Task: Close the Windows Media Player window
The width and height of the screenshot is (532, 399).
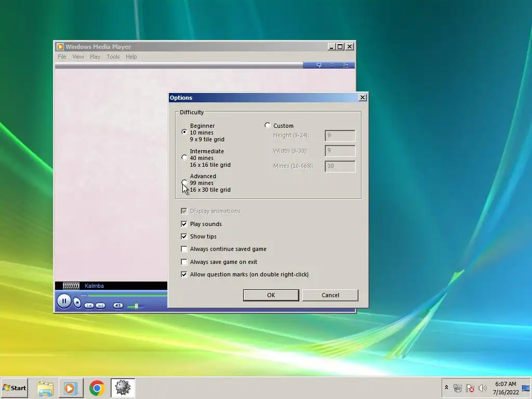Action: click(x=350, y=46)
